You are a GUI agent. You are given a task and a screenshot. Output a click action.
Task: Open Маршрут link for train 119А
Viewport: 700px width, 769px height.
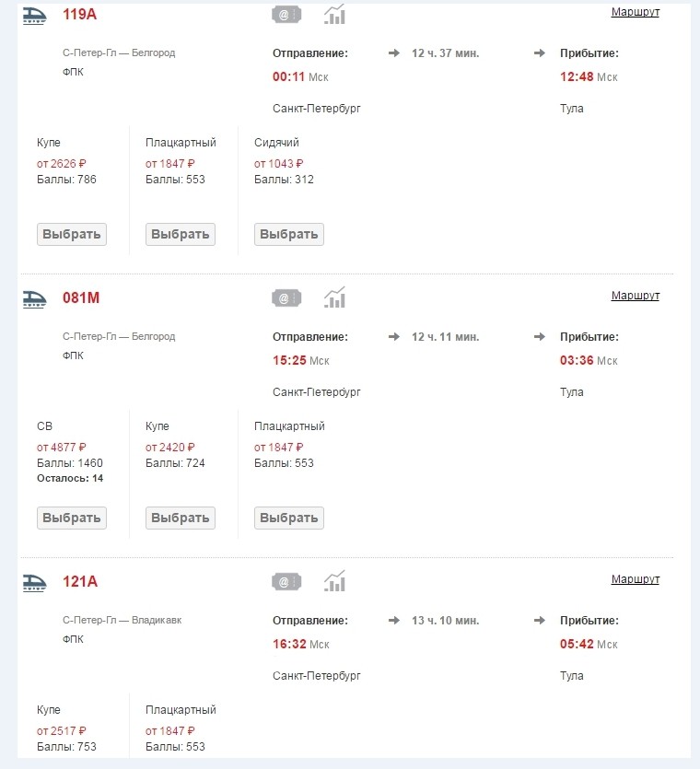pyautogui.click(x=636, y=12)
